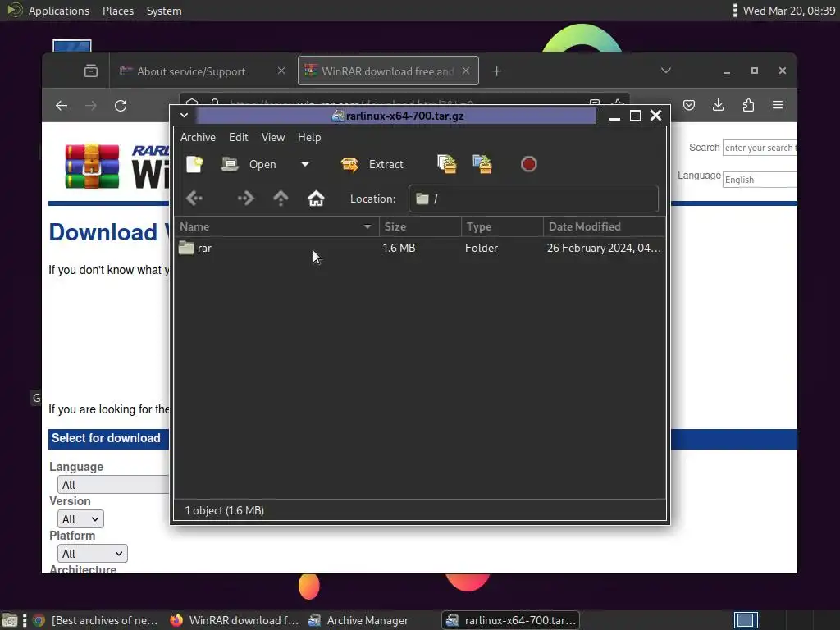The height and width of the screenshot is (630, 840).
Task: Select the rar folder row
Action: [420, 248]
